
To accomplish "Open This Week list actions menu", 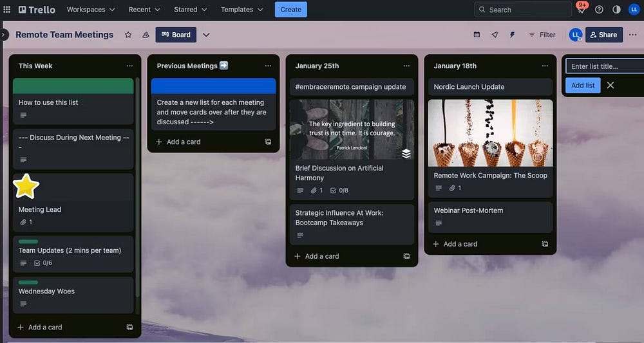I will pos(129,66).
